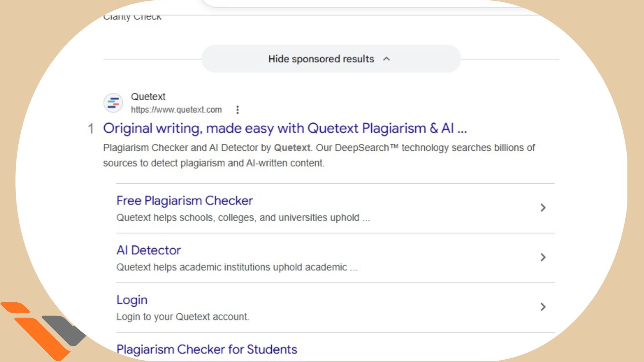Click the Quetext helps academic institutions snippet
The width and height of the screenshot is (644, 362).
pyautogui.click(x=236, y=267)
